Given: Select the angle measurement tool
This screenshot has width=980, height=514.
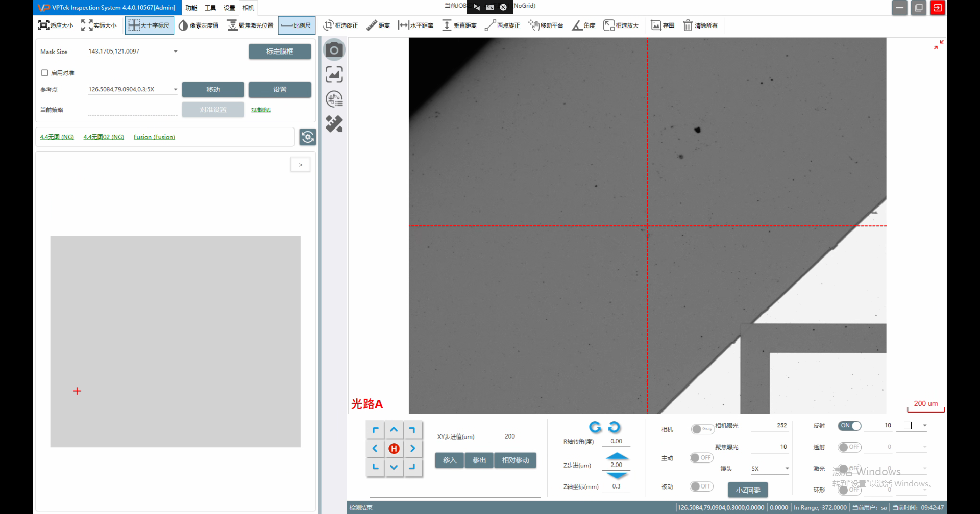Looking at the screenshot, I should tap(583, 25).
